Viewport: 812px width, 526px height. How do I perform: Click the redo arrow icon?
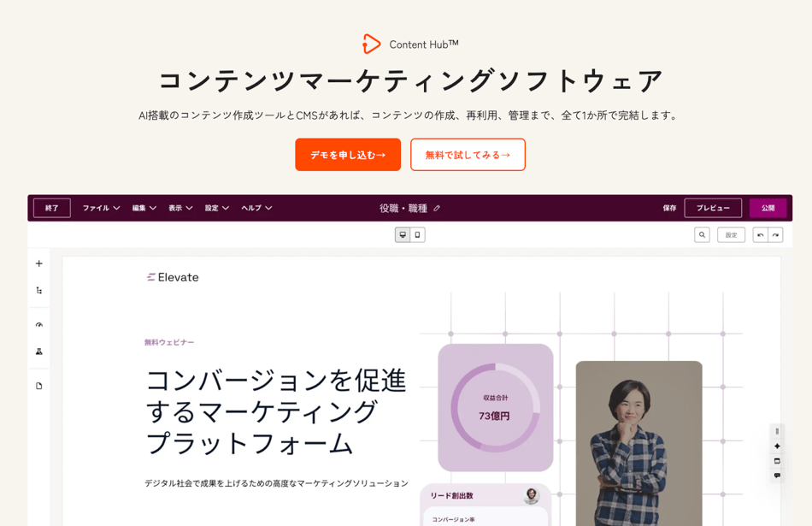[775, 234]
